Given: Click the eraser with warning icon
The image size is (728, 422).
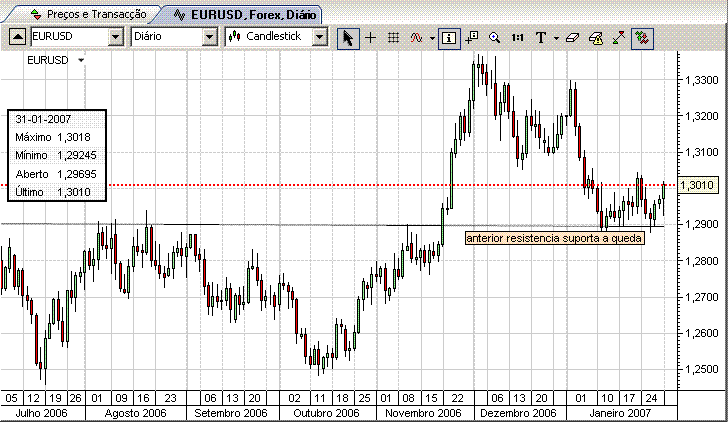Looking at the screenshot, I should (596, 38).
